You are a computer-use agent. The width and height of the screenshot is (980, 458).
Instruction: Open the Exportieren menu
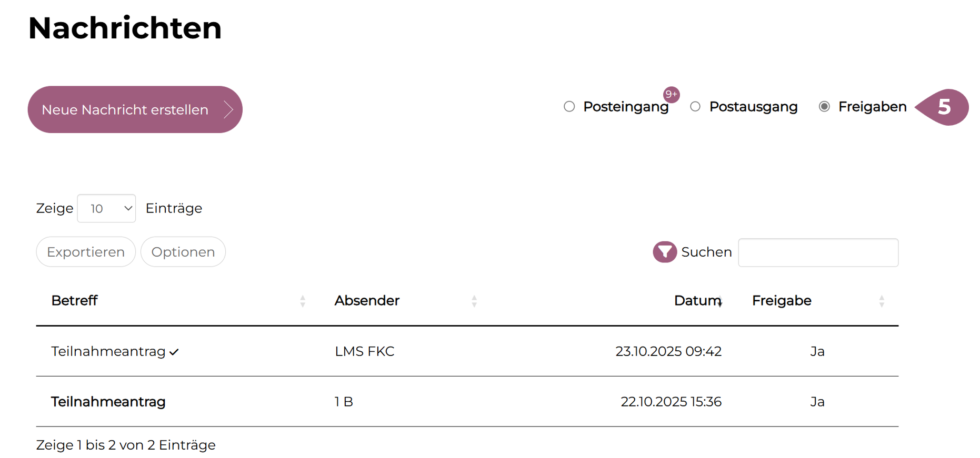coord(86,252)
